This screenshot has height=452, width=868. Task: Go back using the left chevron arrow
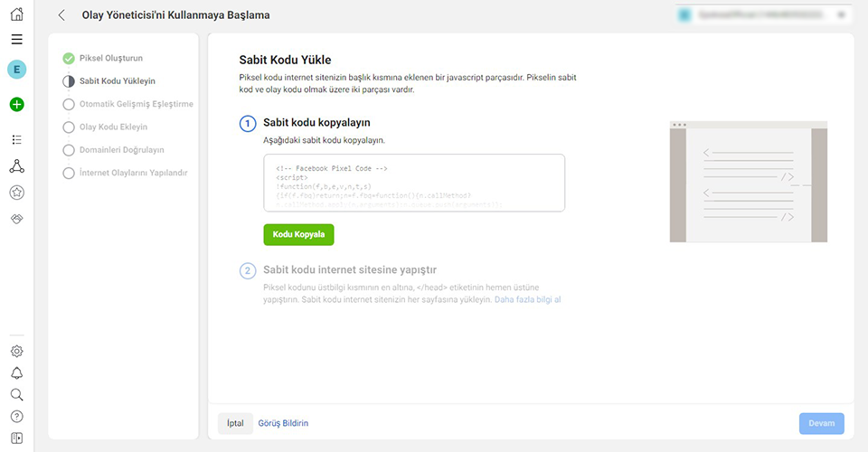61,15
